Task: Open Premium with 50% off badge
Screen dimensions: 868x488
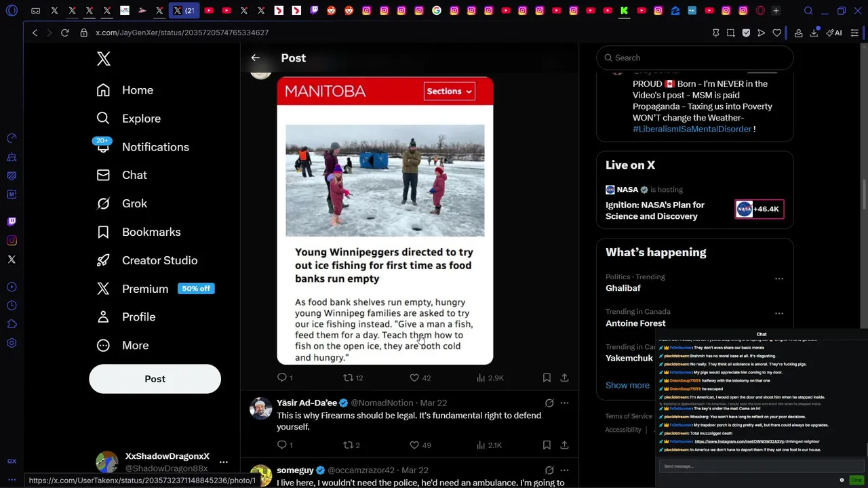Action: click(x=155, y=289)
